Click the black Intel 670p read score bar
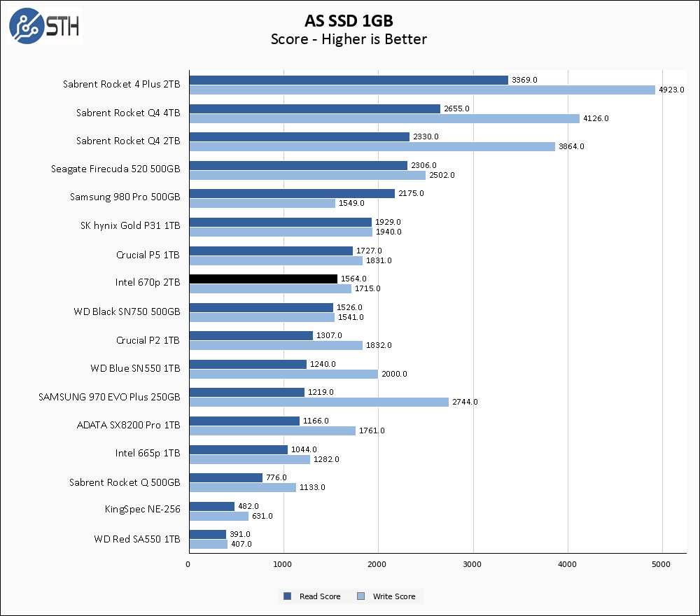 click(263, 279)
